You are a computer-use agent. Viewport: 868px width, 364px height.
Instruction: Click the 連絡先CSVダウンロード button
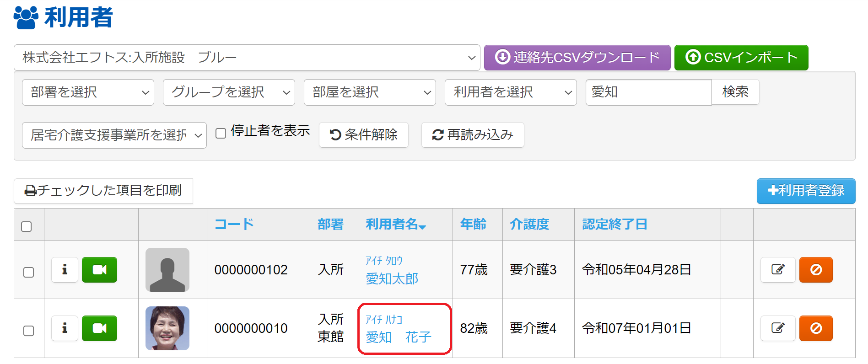pos(577,58)
